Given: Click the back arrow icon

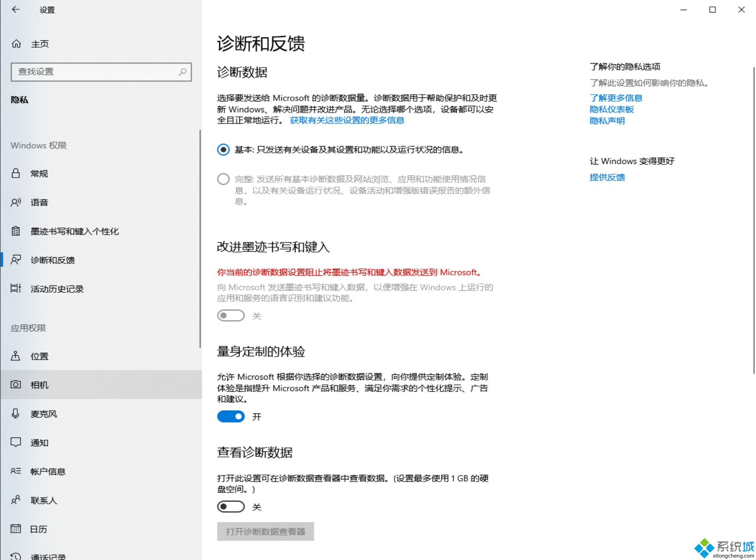Looking at the screenshot, I should point(16,9).
